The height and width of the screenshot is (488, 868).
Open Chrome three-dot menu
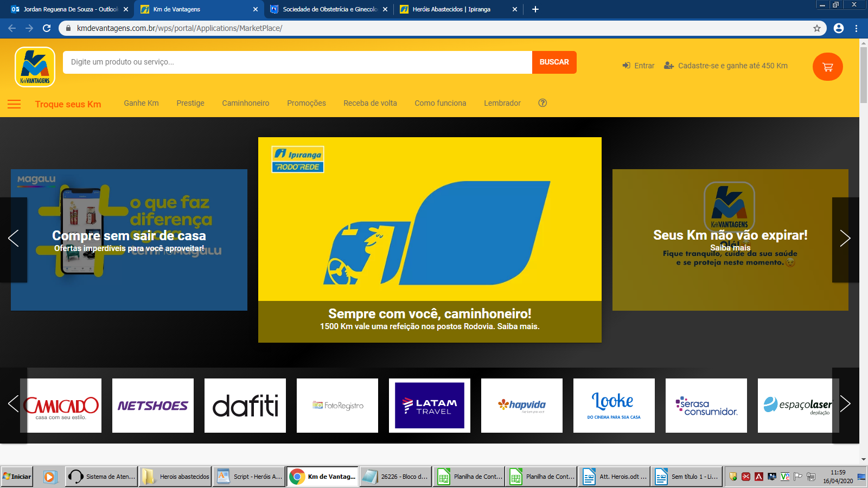[x=857, y=28]
